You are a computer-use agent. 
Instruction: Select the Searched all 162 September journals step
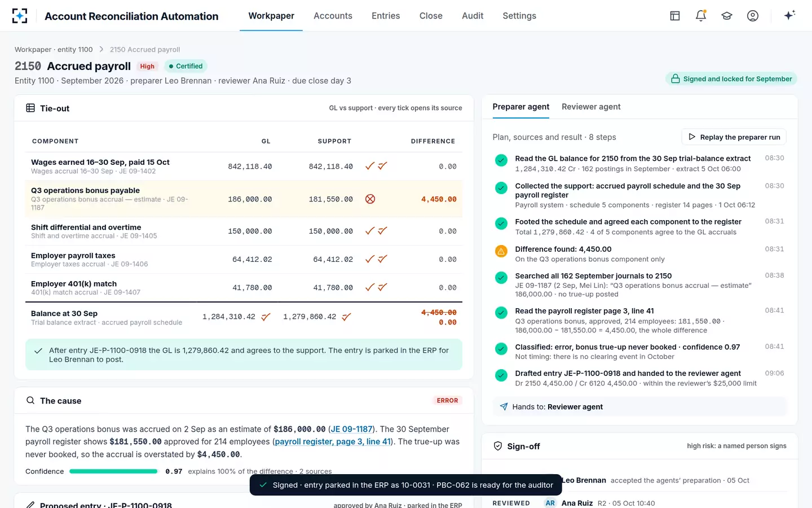pyautogui.click(x=639, y=284)
